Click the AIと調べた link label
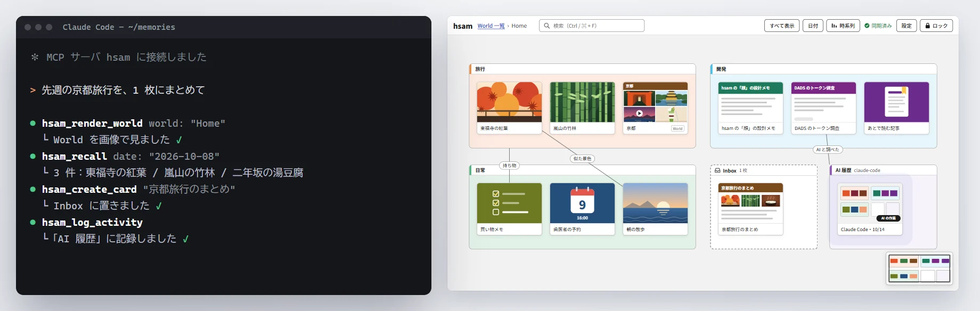980x311 pixels. pos(828,150)
